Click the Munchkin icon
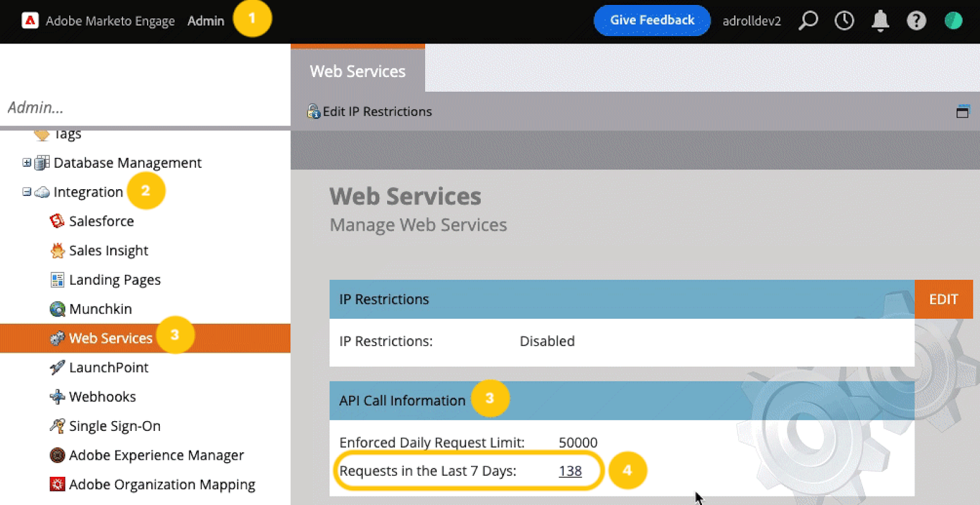Screen dimensions: 980x505 [x=57, y=309]
